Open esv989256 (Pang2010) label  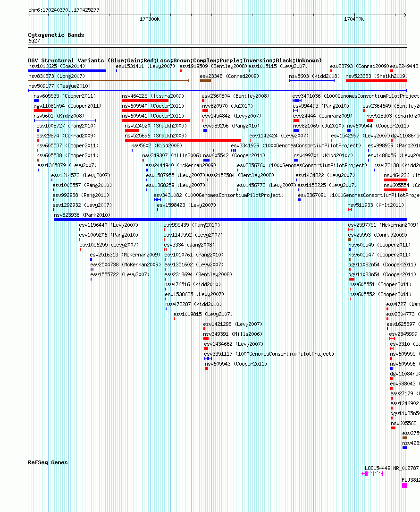pyautogui.click(x=231, y=126)
